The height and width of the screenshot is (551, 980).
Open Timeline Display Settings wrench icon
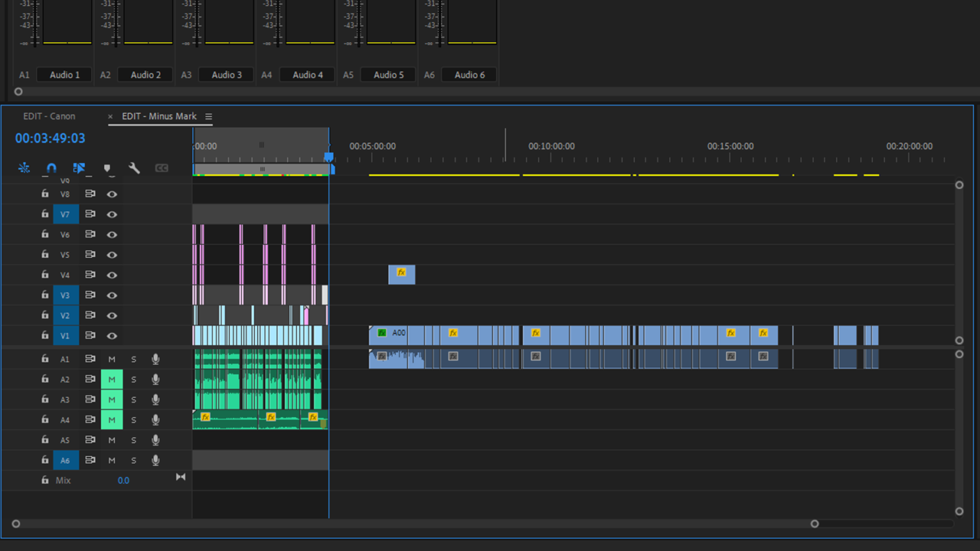(134, 167)
